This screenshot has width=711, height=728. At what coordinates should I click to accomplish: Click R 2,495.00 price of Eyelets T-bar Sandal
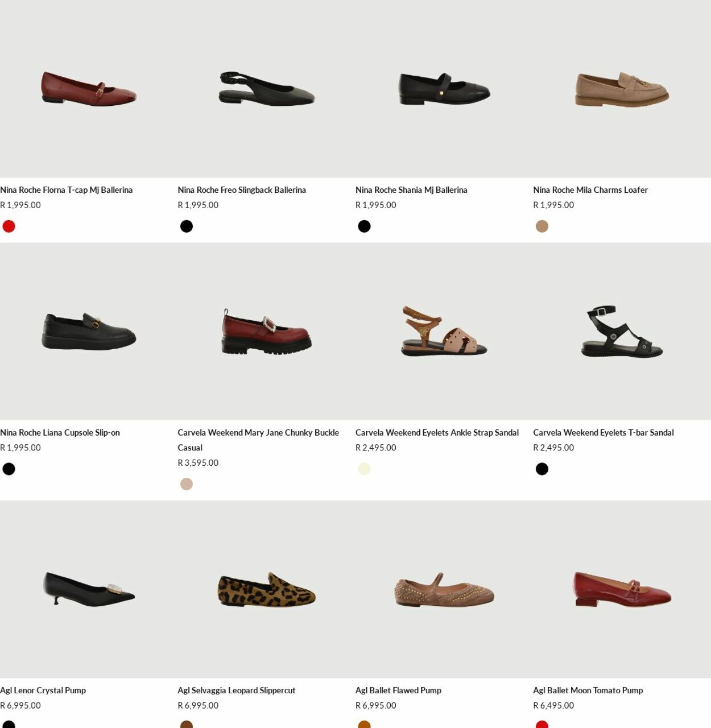[553, 448]
